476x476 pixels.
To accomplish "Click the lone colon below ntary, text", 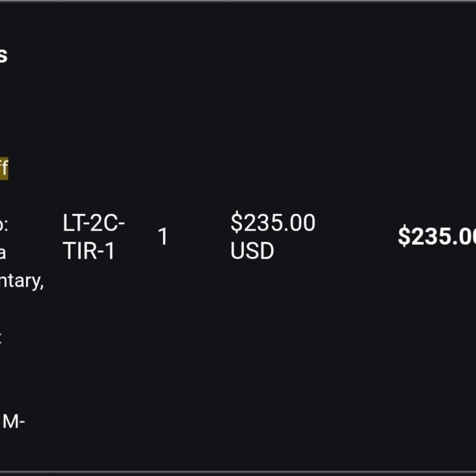I will coord(0,338).
